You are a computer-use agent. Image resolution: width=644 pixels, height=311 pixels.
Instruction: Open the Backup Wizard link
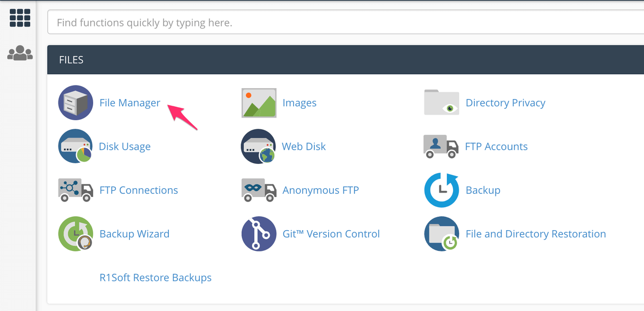135,234
